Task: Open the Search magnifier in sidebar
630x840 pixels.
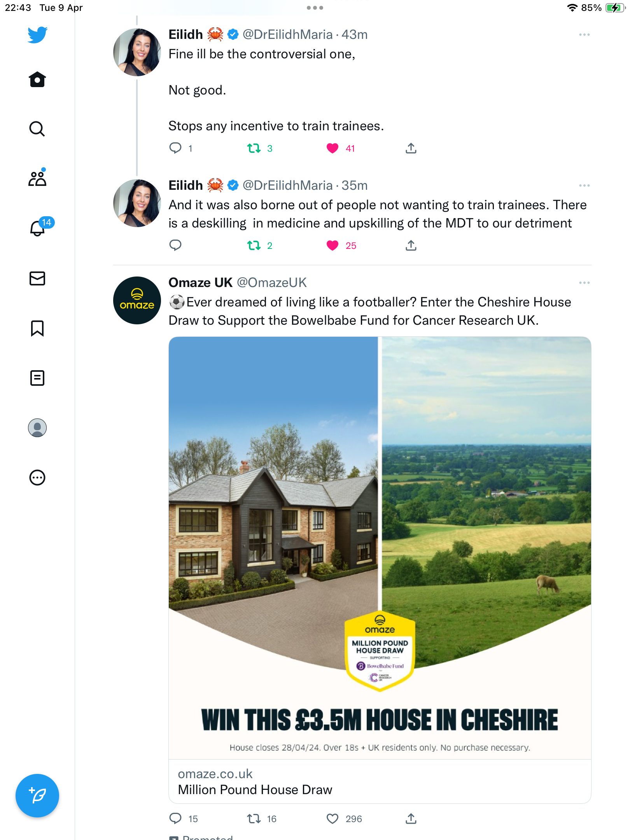Action: click(37, 129)
